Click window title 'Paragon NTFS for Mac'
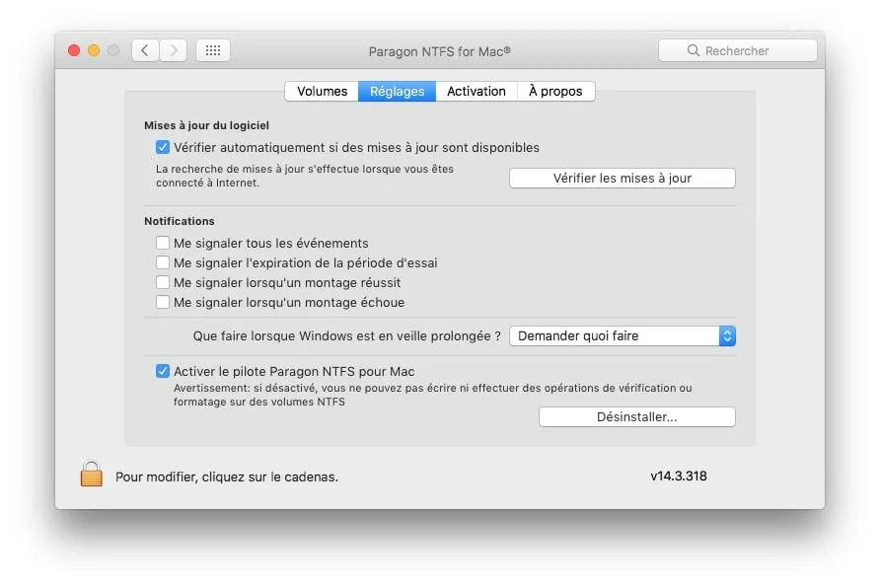The height and width of the screenshot is (588, 880). [439, 51]
